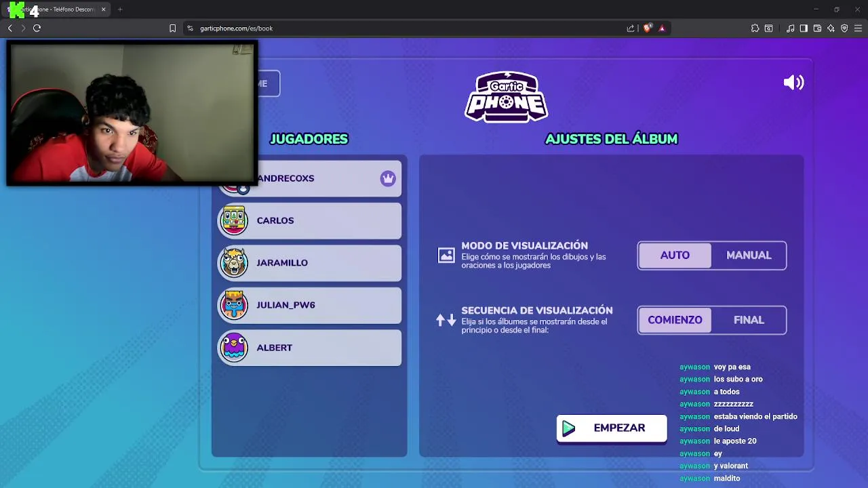Open site settings icon left of the URL
Screen dimensions: 868x488
190,28
